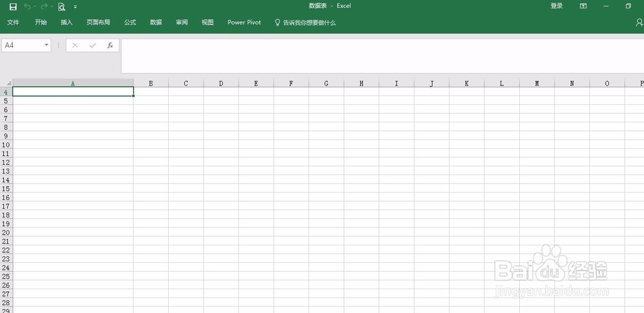644x313 pixels.
Task: Select column E header
Action: [x=256, y=83]
